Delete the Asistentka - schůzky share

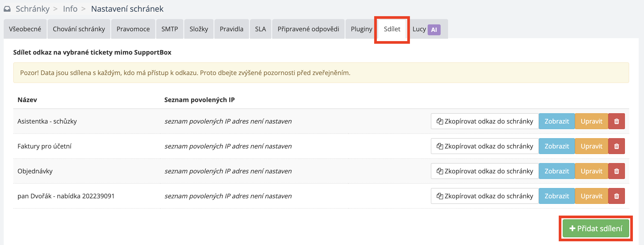point(616,121)
